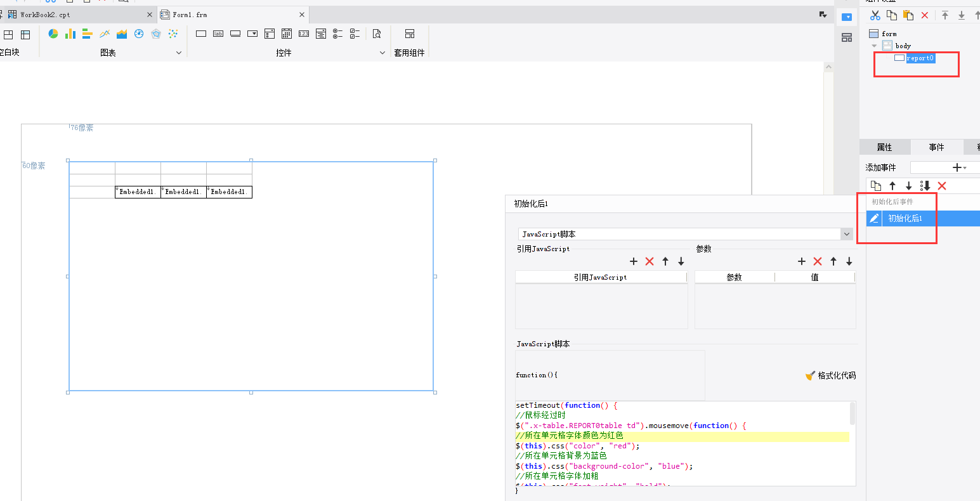Add a text box widget

201,34
